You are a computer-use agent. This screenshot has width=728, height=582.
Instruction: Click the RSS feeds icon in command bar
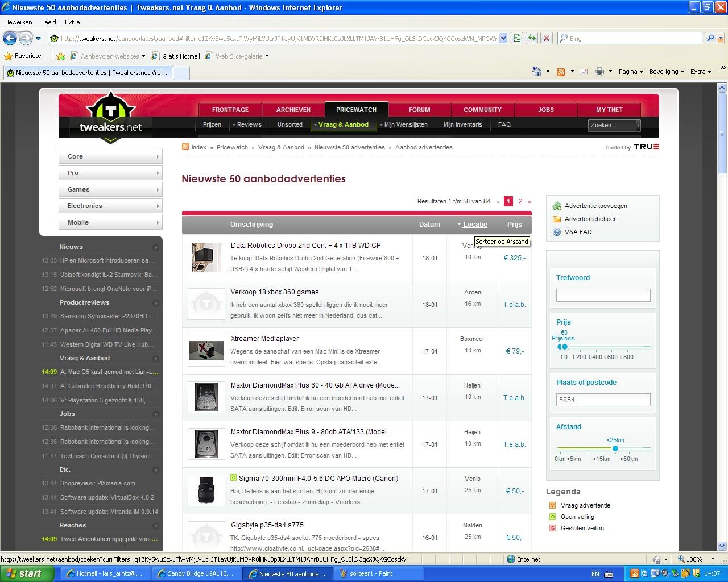pyautogui.click(x=561, y=72)
